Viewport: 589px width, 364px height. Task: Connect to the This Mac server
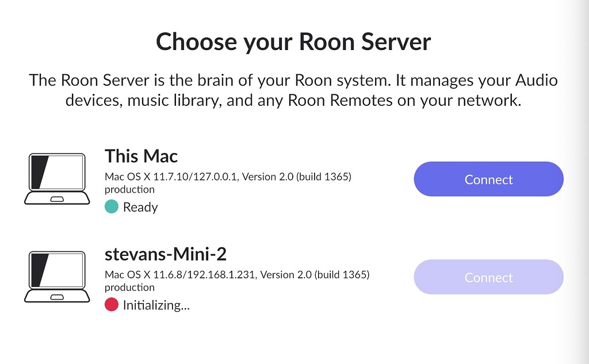tap(488, 179)
